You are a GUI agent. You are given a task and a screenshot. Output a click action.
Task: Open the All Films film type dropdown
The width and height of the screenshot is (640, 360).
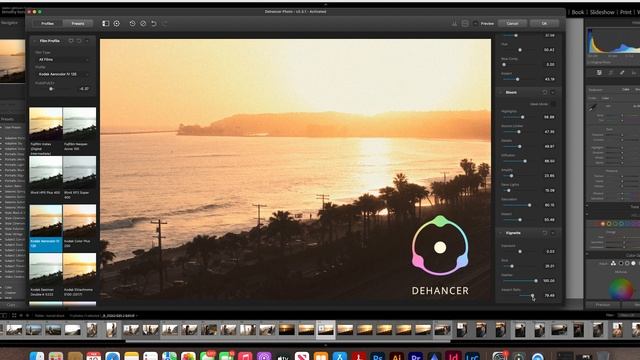click(x=63, y=60)
